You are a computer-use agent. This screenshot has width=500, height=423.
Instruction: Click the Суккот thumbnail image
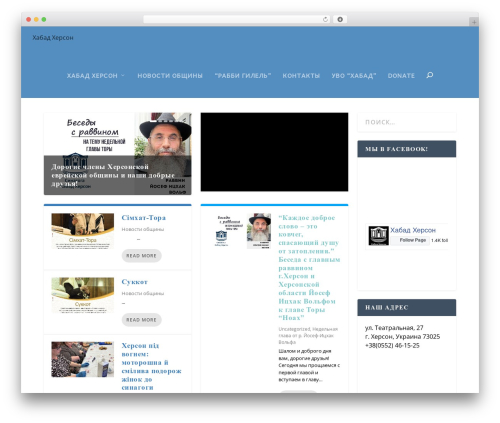(83, 295)
